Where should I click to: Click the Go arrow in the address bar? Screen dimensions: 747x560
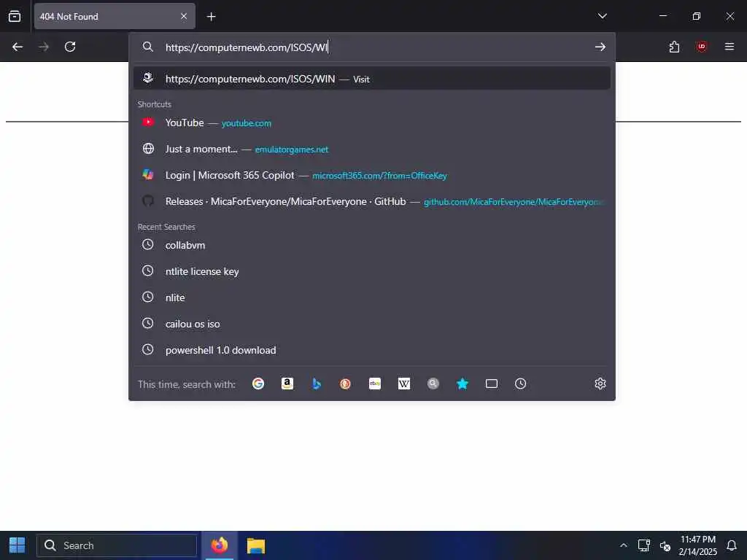coord(600,47)
